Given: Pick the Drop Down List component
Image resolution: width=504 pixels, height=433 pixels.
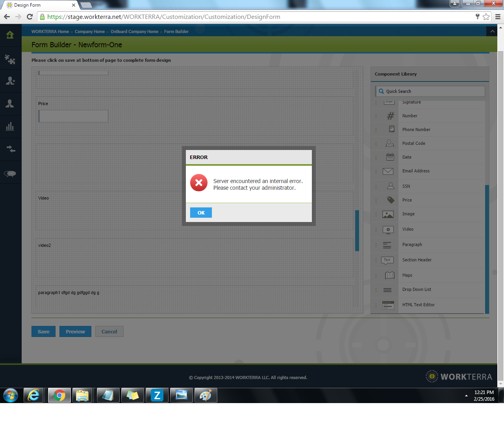Looking at the screenshot, I should [417, 290].
